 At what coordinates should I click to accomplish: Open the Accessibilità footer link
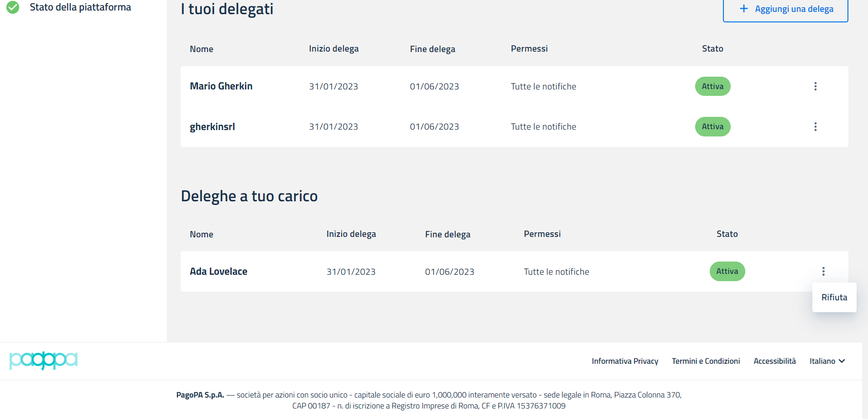point(774,361)
